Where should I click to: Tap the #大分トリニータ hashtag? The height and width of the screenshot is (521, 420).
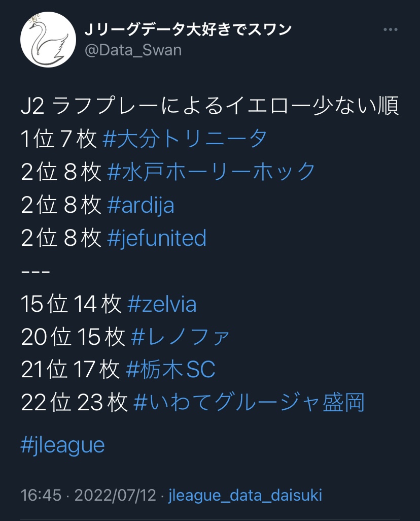pyautogui.click(x=185, y=139)
